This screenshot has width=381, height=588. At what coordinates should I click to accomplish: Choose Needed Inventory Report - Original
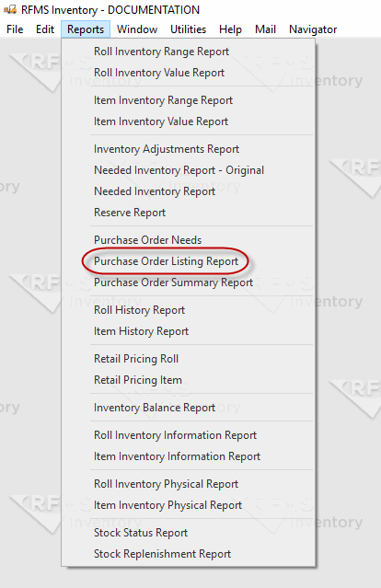click(x=179, y=170)
